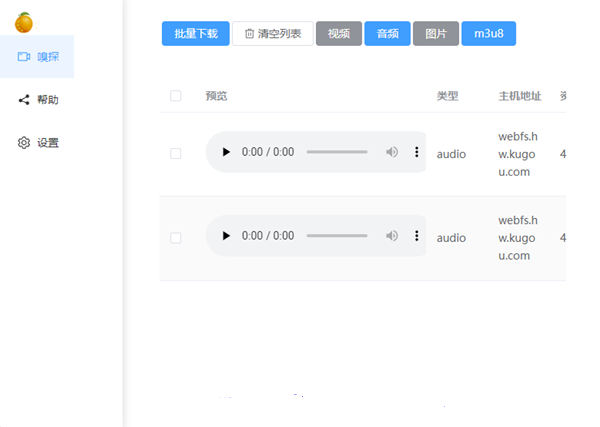Filter list by 音频 audio

point(387,34)
